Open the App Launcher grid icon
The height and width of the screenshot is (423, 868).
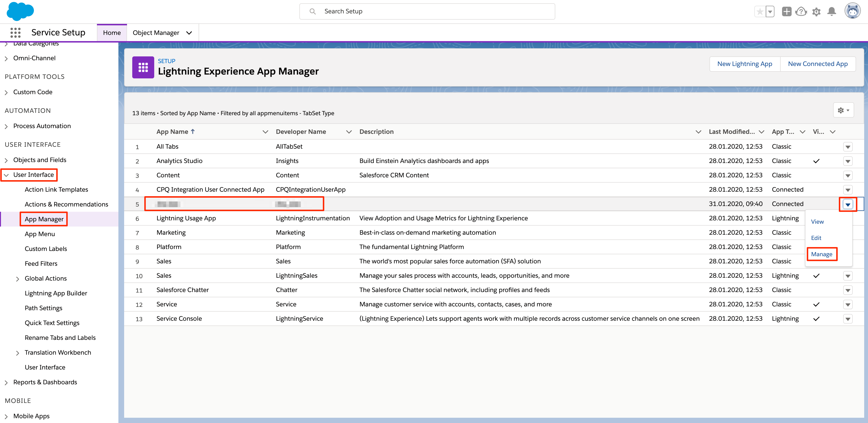pos(16,33)
